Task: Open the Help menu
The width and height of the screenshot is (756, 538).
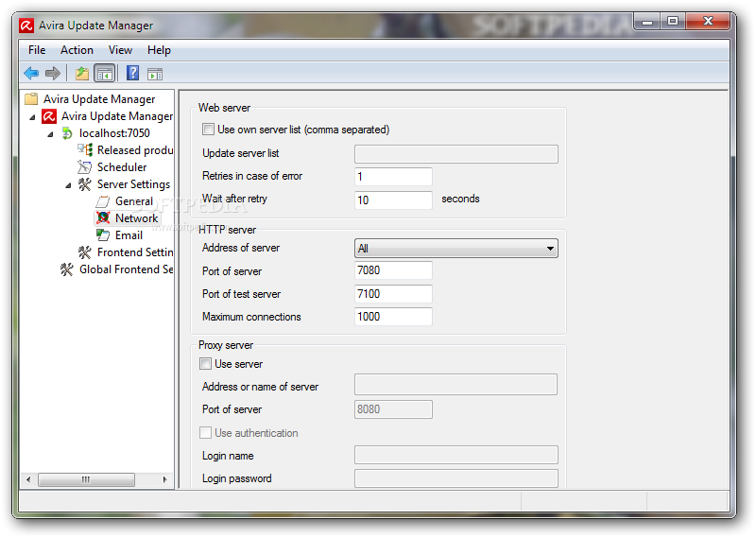Action: click(x=159, y=50)
